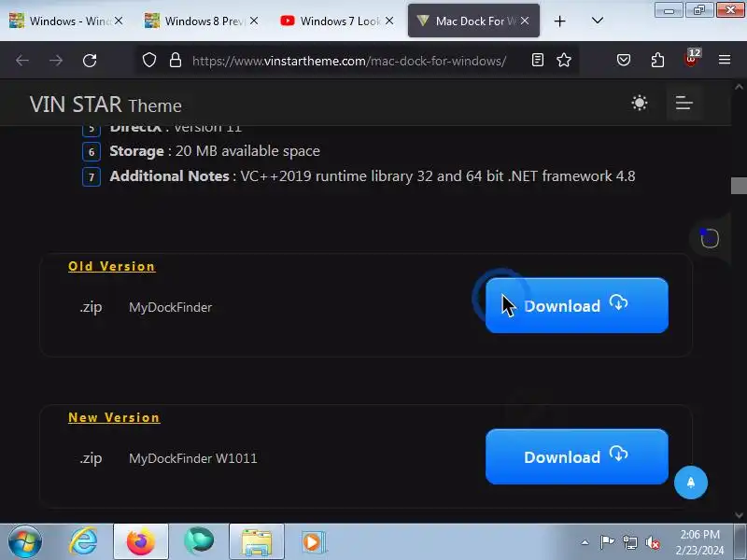The width and height of the screenshot is (747, 560).
Task: Open a new tab with plus icon
Action: (559, 21)
